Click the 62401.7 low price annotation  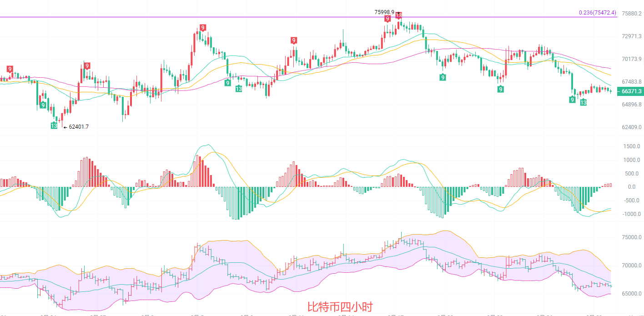[x=79, y=127]
